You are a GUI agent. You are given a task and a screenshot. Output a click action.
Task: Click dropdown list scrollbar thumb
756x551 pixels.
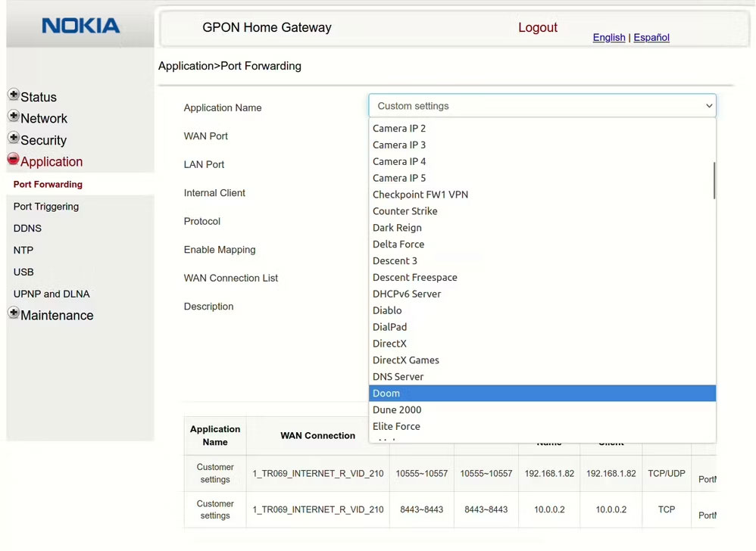click(714, 180)
